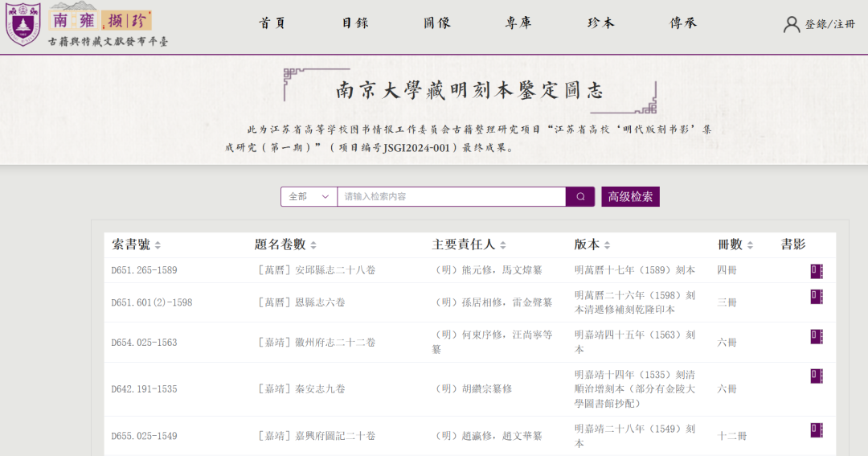Open 專庫 in top navigation
The width and height of the screenshot is (868, 456).
coord(518,23)
